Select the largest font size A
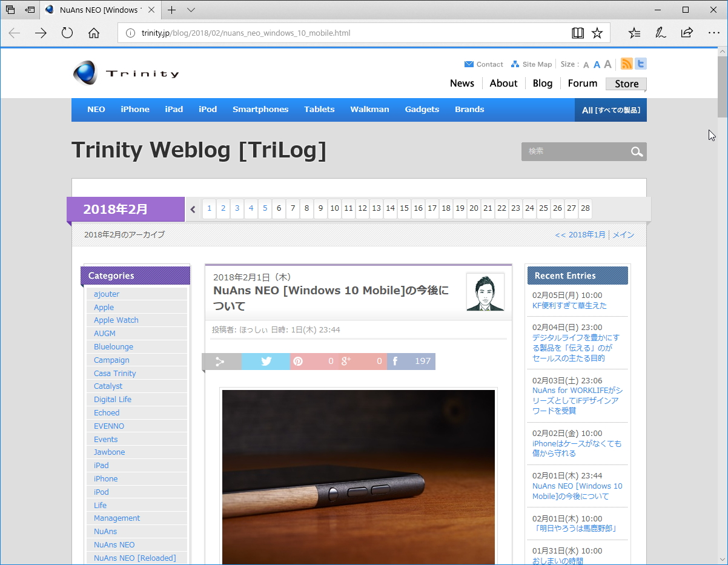 pos(607,64)
